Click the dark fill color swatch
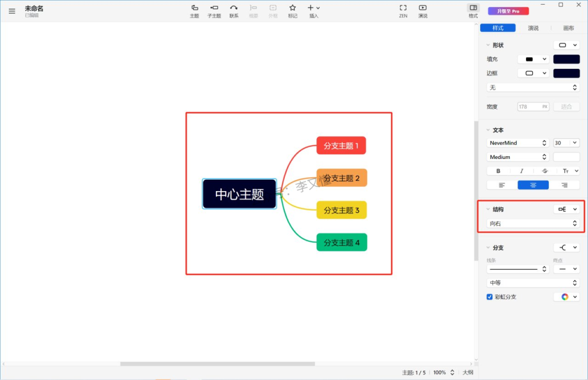The image size is (588, 380). coord(566,59)
